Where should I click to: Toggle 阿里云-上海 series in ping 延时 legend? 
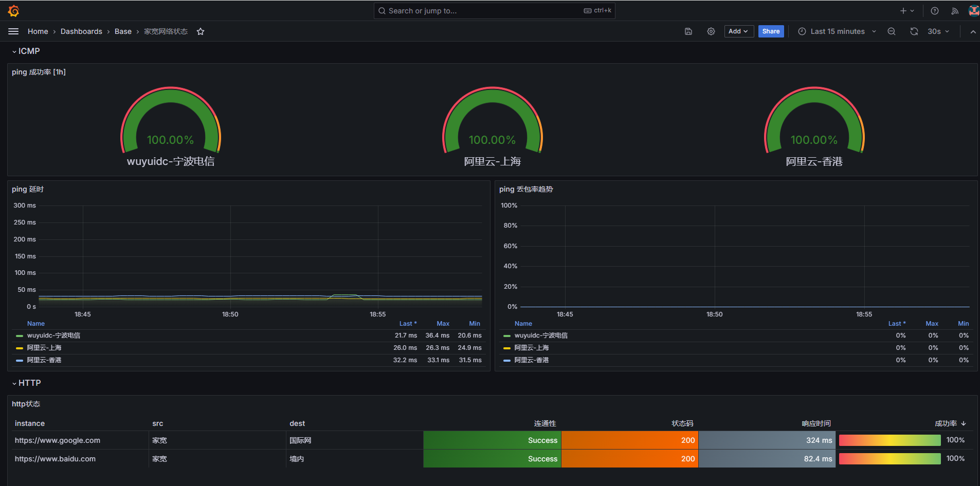click(44, 348)
